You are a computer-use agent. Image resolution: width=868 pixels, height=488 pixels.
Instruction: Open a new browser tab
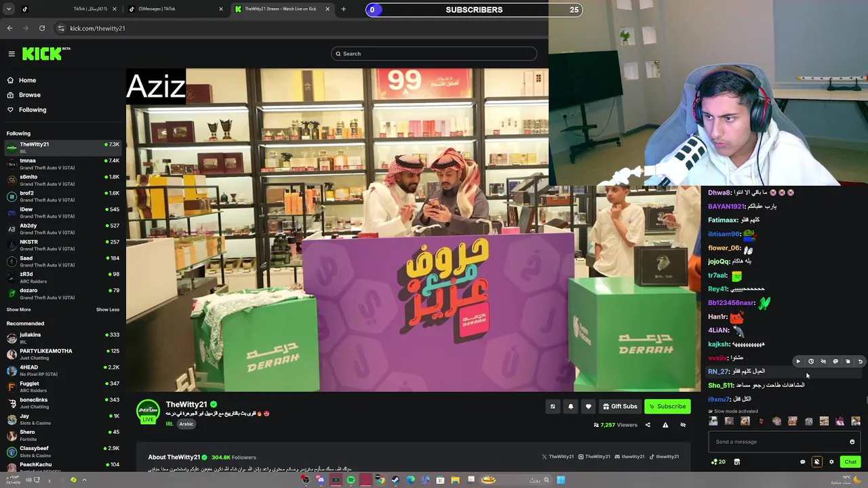[x=343, y=9]
